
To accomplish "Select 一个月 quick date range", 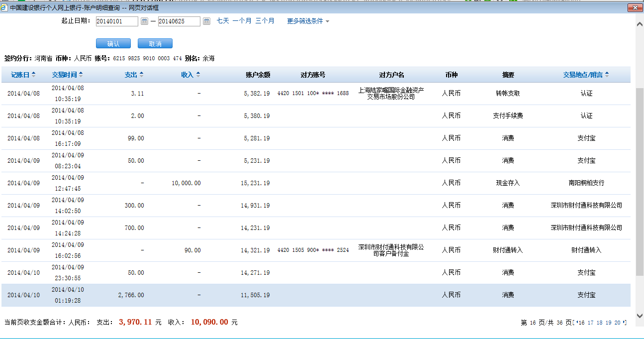I will pyautogui.click(x=242, y=21).
